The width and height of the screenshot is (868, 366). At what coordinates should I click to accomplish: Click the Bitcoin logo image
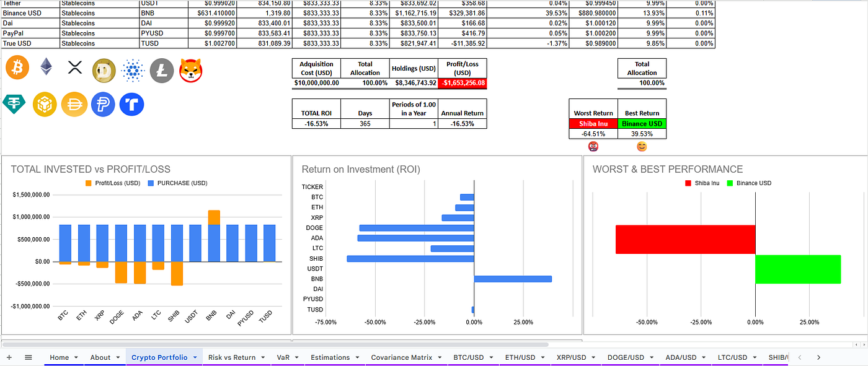point(17,68)
